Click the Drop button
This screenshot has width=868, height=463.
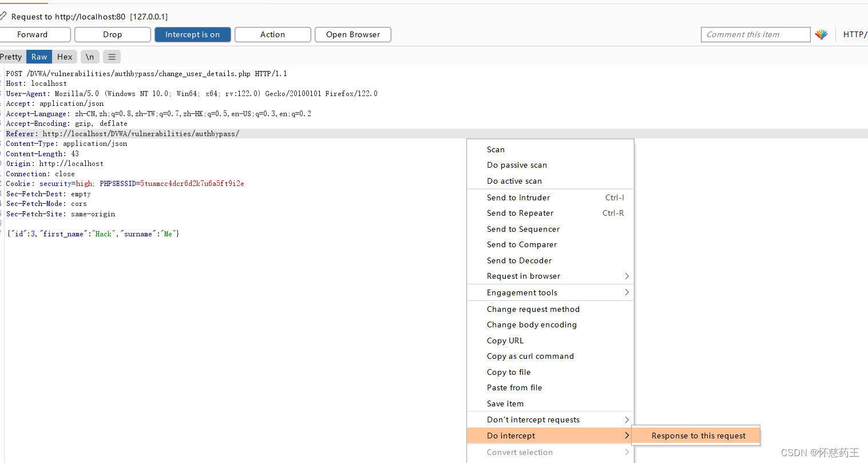pos(113,34)
